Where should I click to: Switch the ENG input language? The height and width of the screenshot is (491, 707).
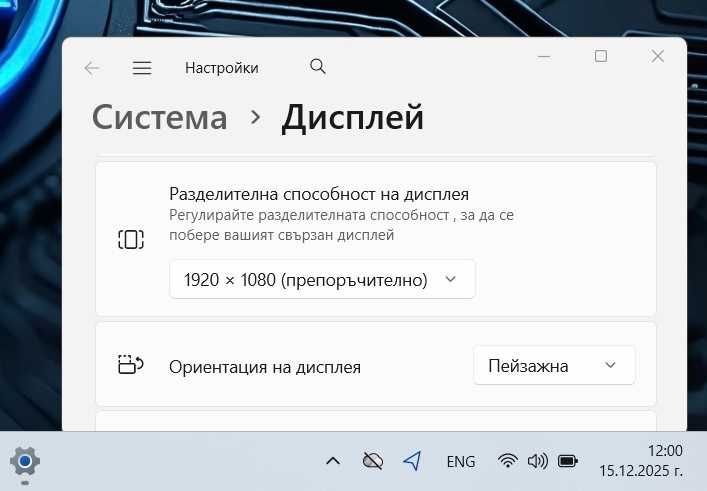(461, 462)
